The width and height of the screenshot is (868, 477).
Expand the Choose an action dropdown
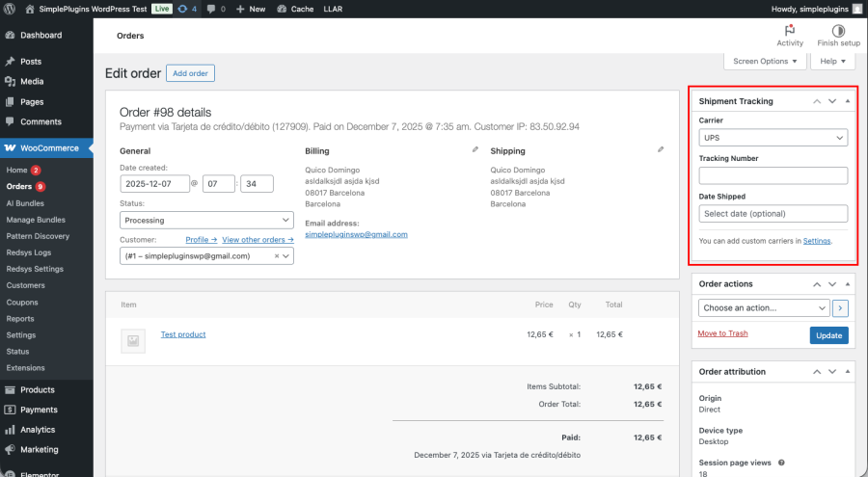(763, 308)
